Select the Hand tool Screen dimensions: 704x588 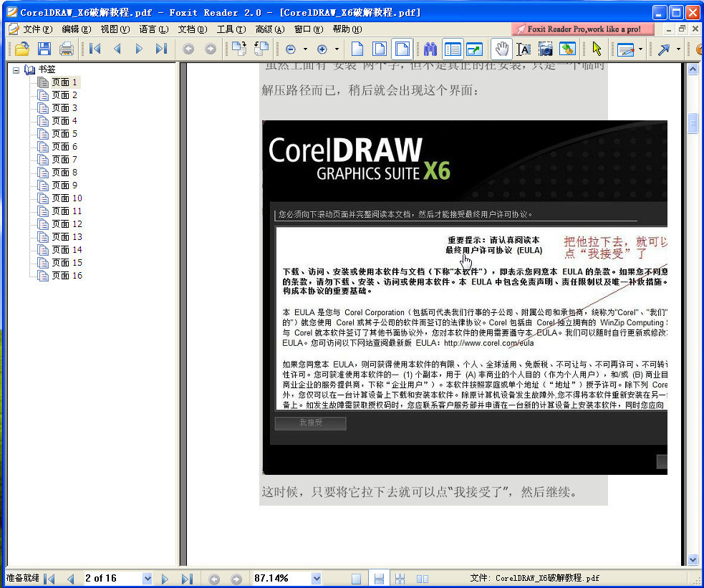501,49
